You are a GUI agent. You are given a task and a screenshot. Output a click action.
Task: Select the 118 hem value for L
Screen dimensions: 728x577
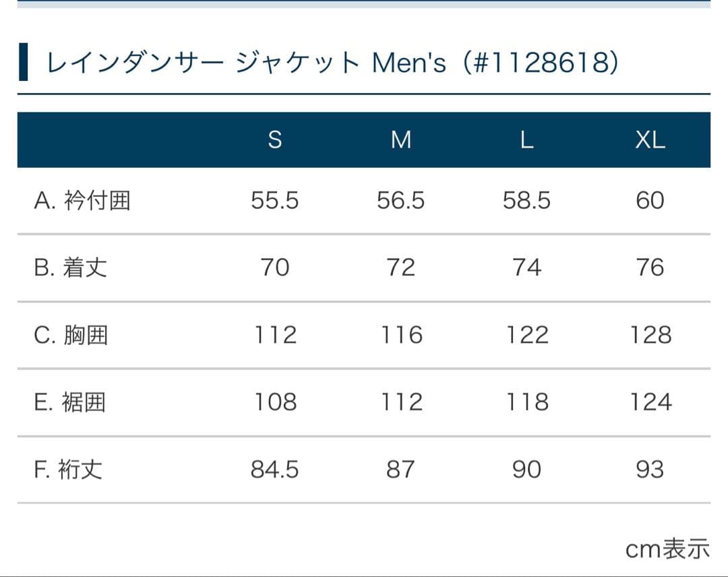(526, 402)
